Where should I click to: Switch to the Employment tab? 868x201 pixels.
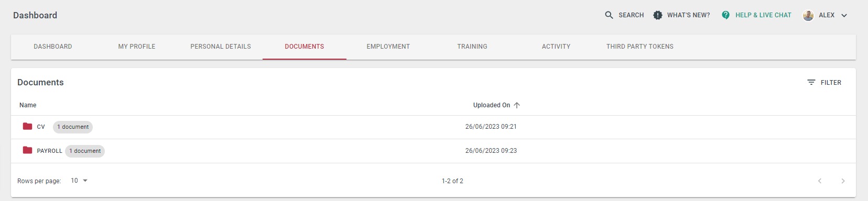[x=388, y=47]
